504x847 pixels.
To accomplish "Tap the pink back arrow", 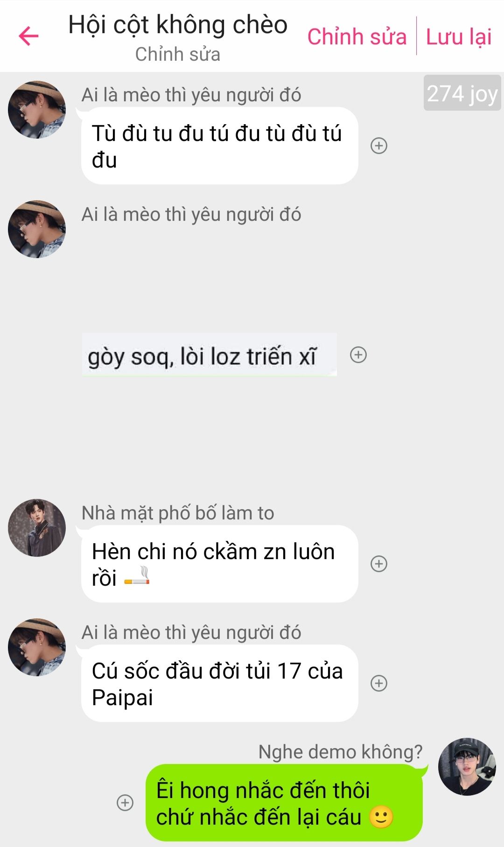I will click(x=28, y=36).
